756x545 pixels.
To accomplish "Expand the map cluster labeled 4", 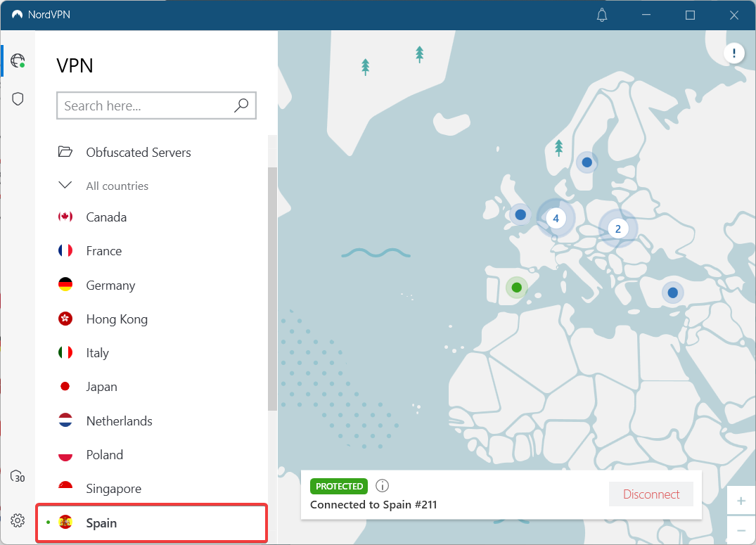I will 556,219.
